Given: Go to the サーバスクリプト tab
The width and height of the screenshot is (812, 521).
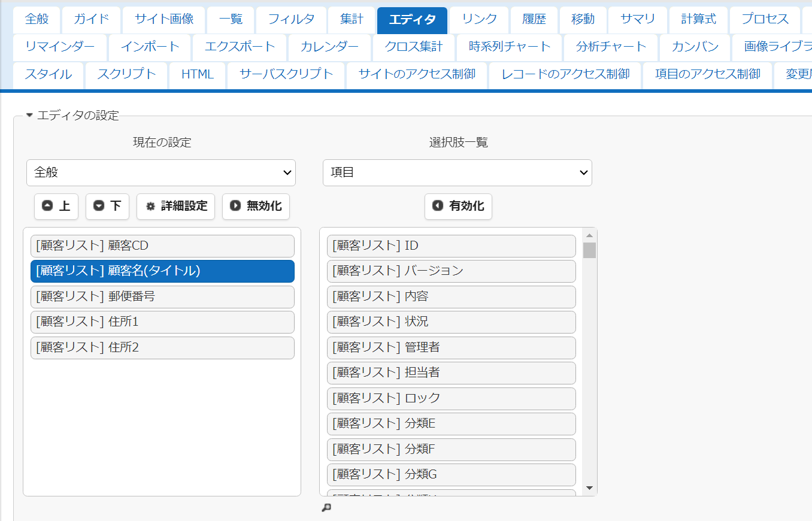Looking at the screenshot, I should [286, 74].
